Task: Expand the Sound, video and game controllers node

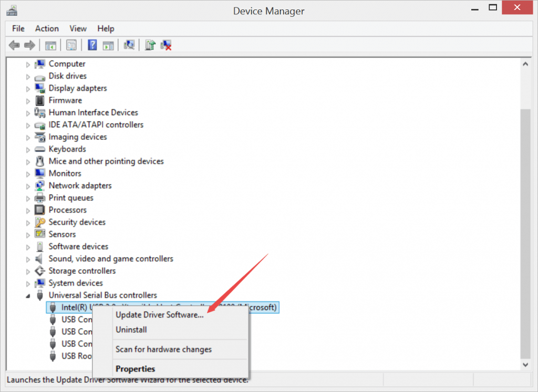Action: pos(28,259)
